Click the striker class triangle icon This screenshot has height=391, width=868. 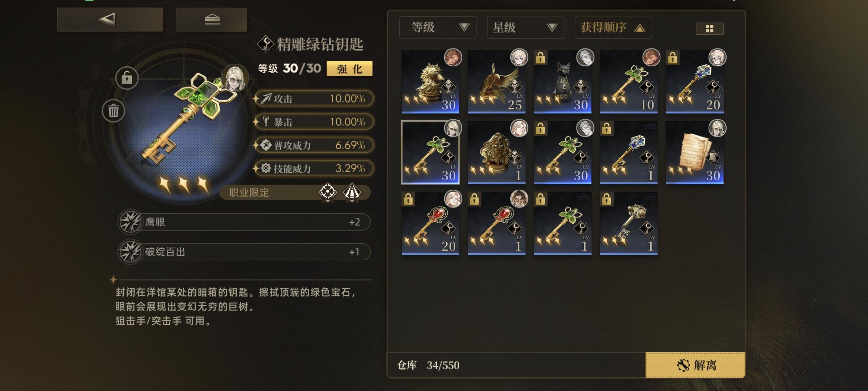(352, 192)
